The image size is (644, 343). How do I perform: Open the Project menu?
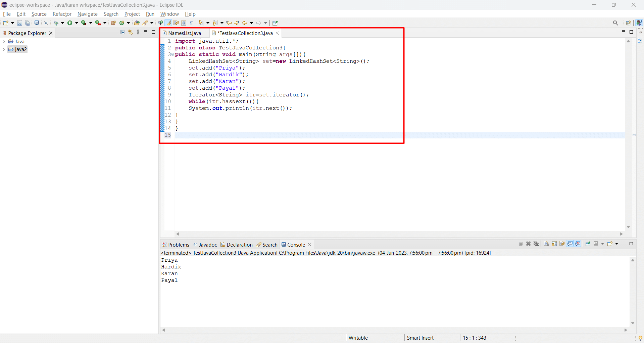pyautogui.click(x=132, y=14)
